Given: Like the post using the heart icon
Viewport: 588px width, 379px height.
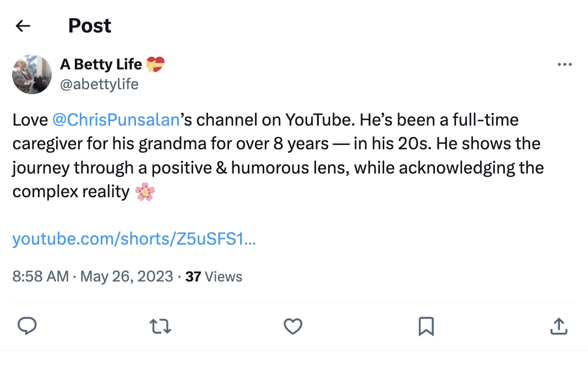Looking at the screenshot, I should 293,326.
